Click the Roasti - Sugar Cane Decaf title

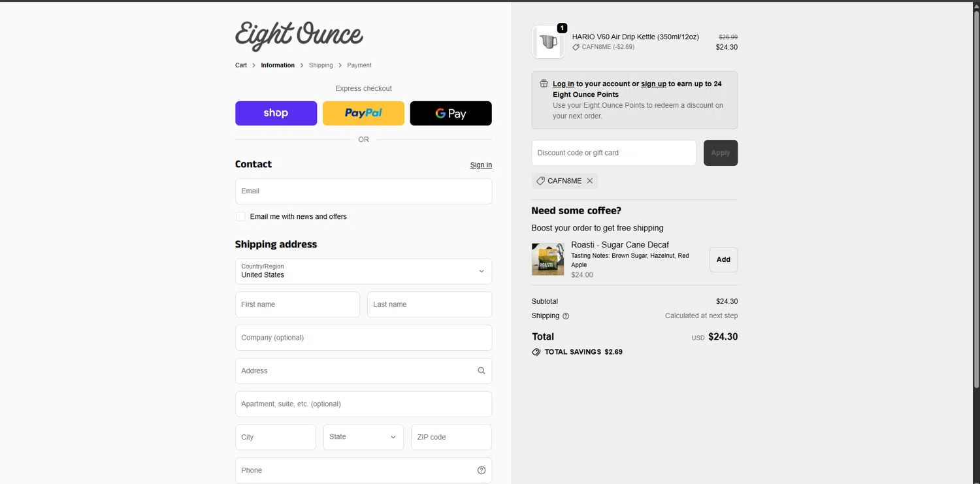tap(620, 245)
